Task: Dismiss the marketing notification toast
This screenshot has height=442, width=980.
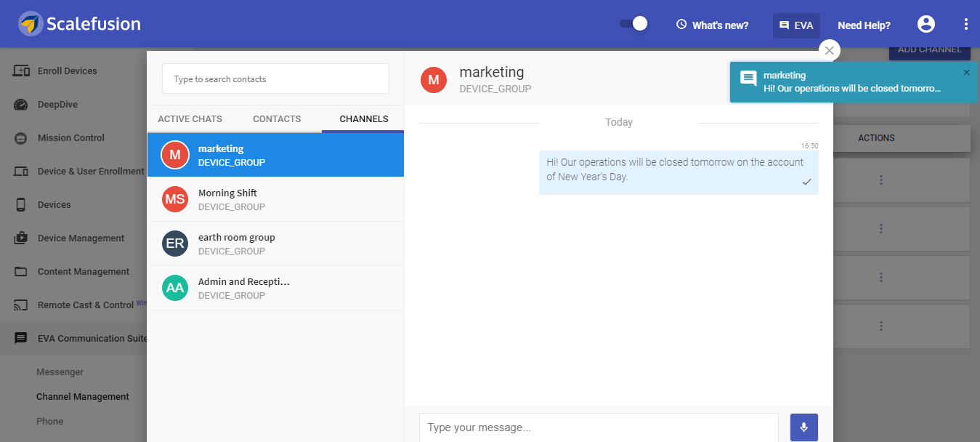Action: (966, 72)
